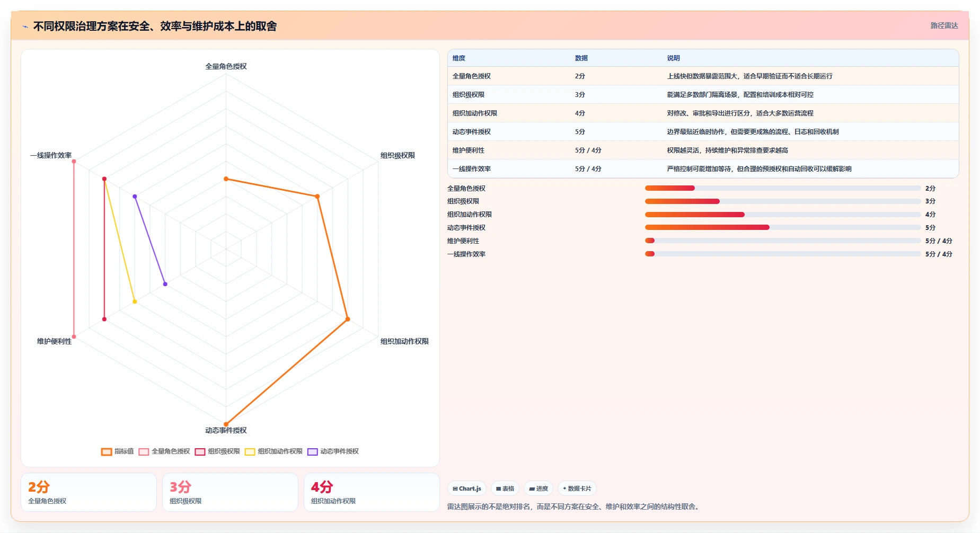Click the 2分 value in the table
The height and width of the screenshot is (533, 980).
click(x=580, y=76)
